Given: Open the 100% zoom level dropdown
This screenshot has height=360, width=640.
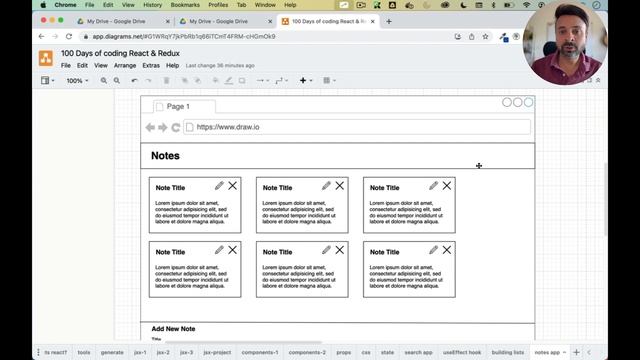Looking at the screenshot, I should click(x=77, y=81).
